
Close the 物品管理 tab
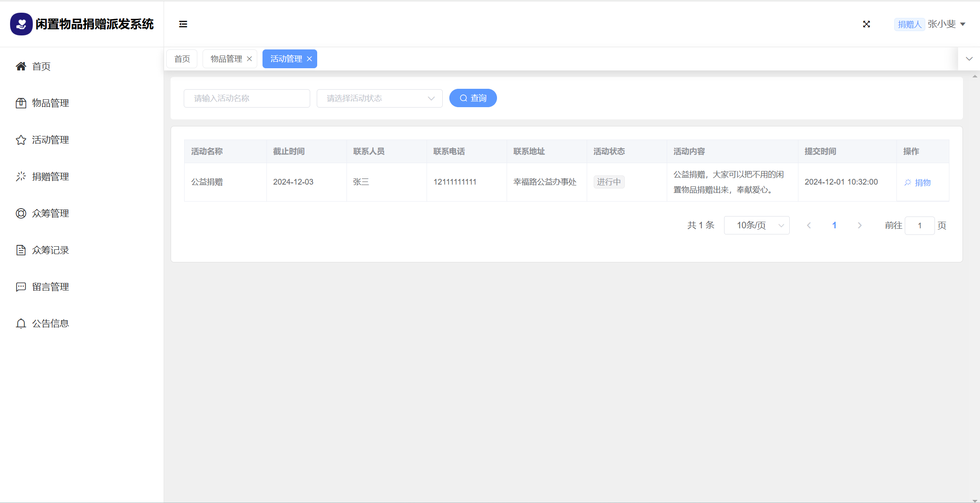(x=249, y=59)
